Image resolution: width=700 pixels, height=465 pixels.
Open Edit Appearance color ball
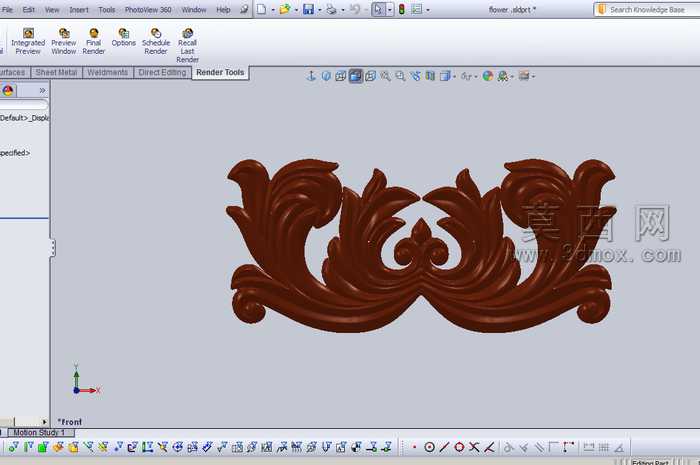(488, 76)
